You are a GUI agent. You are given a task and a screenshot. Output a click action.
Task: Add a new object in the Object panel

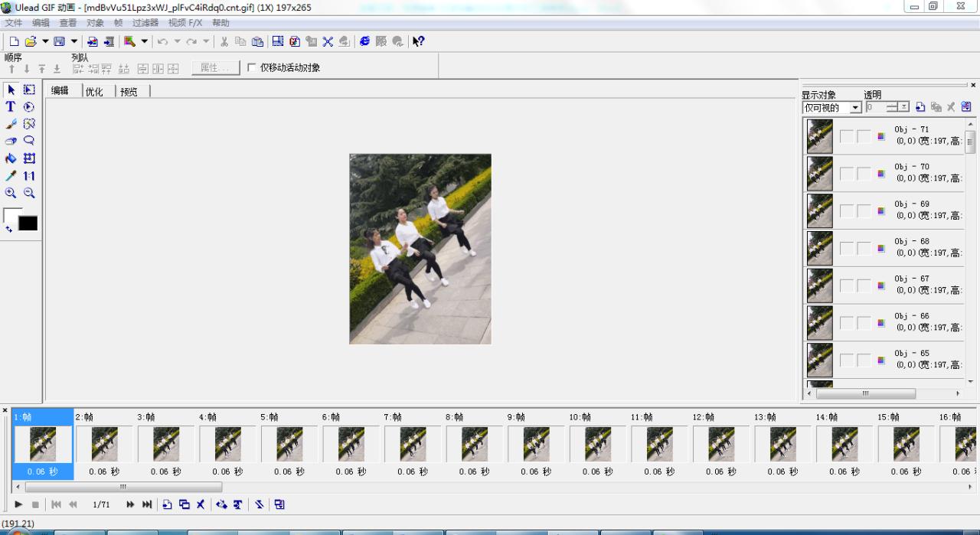click(x=920, y=107)
